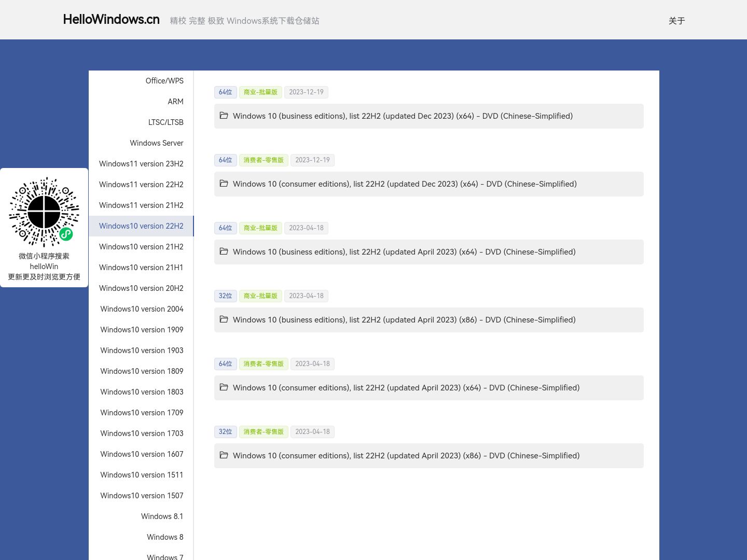
Task: Choose Windows 8 in sidebar
Action: [141, 537]
